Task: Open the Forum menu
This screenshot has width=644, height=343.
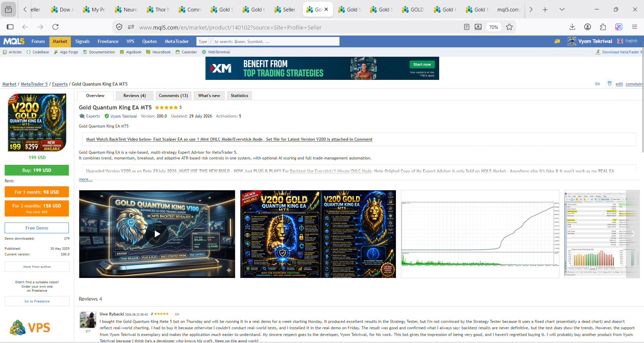Action: [x=38, y=41]
